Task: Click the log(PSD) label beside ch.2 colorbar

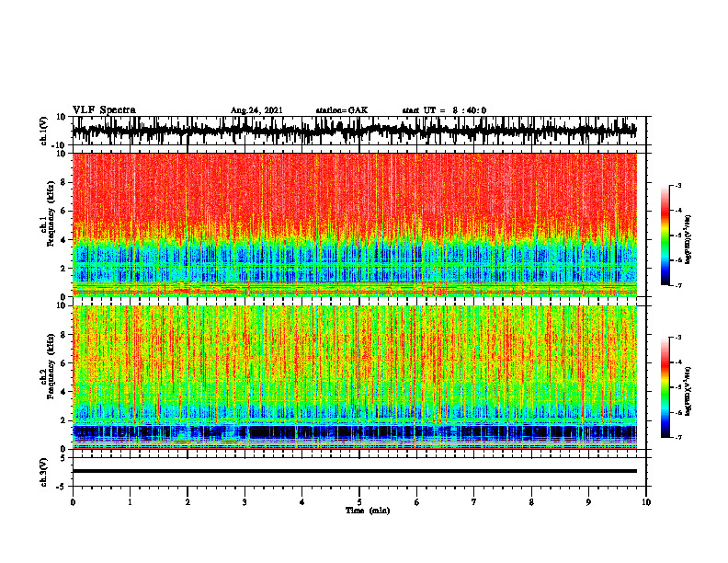Action: click(689, 391)
